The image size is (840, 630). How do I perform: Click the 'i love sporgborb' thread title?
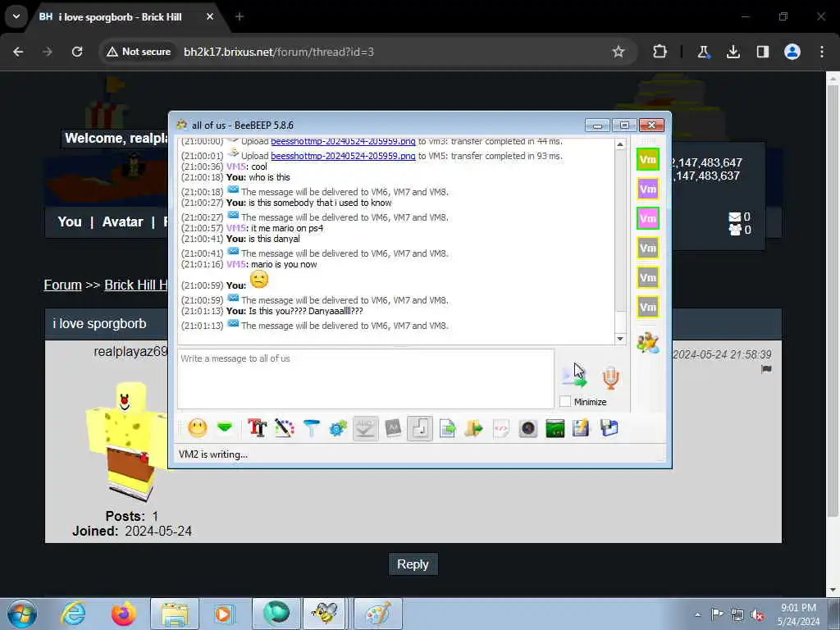point(99,323)
